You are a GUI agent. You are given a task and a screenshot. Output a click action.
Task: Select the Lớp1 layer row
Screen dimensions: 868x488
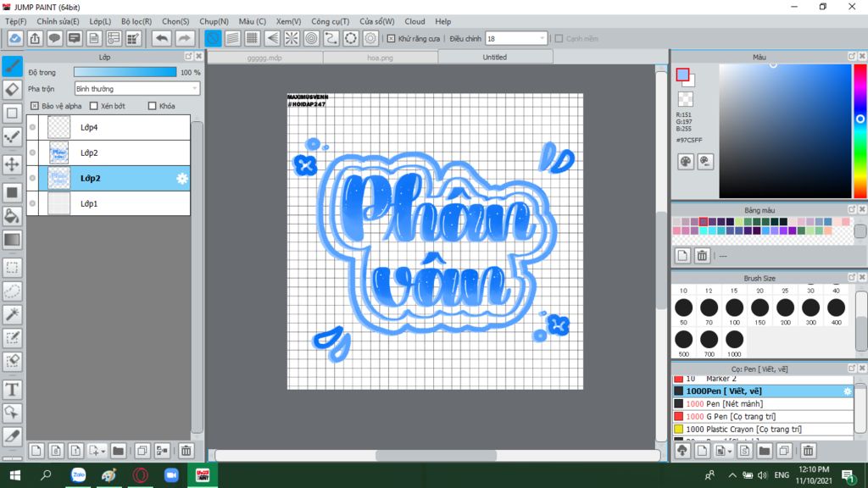[x=108, y=203]
